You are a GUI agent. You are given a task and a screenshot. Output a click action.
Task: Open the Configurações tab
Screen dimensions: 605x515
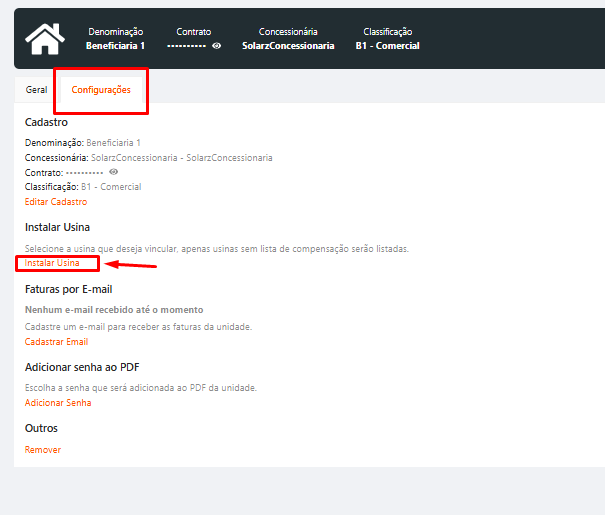[101, 90]
